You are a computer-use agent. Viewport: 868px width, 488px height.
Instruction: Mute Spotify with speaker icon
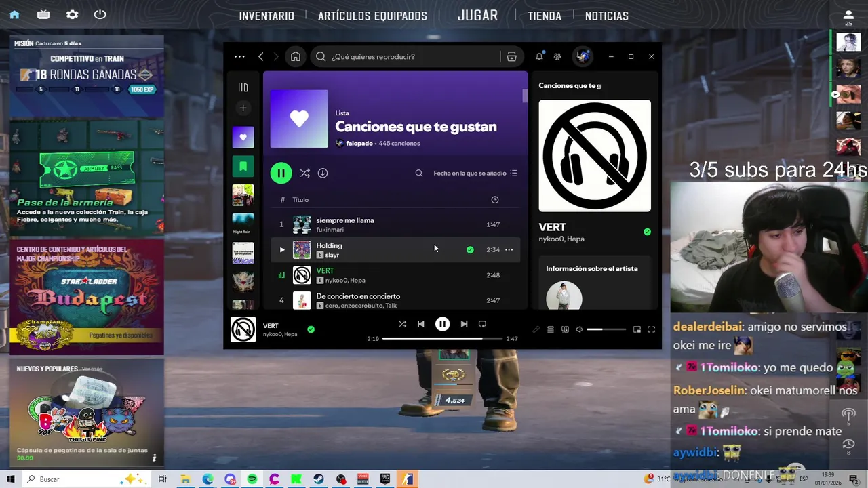[x=579, y=329]
